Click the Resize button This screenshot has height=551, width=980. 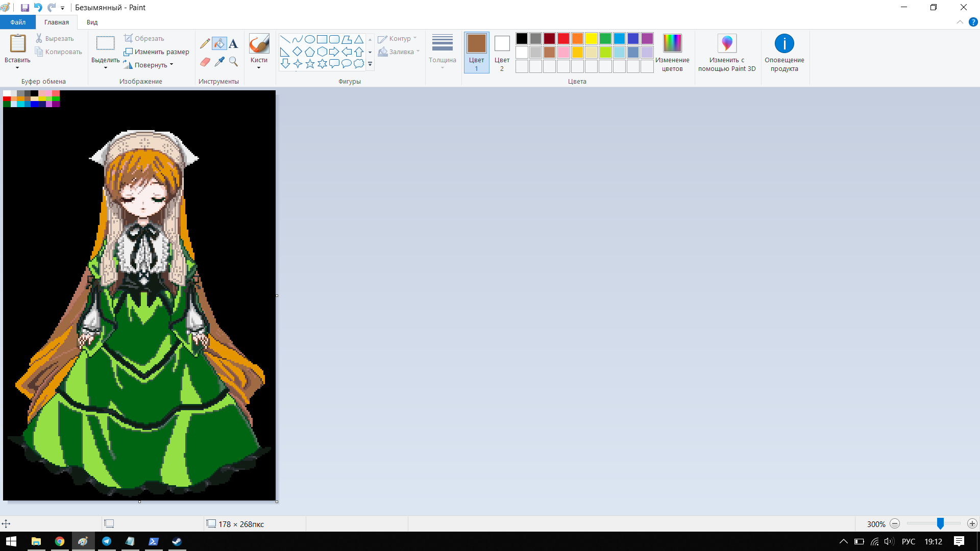tap(157, 52)
